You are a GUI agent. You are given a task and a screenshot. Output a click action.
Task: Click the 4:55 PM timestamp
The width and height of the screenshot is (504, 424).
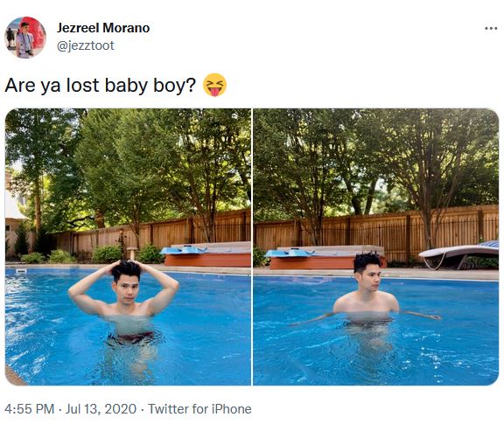29,409
